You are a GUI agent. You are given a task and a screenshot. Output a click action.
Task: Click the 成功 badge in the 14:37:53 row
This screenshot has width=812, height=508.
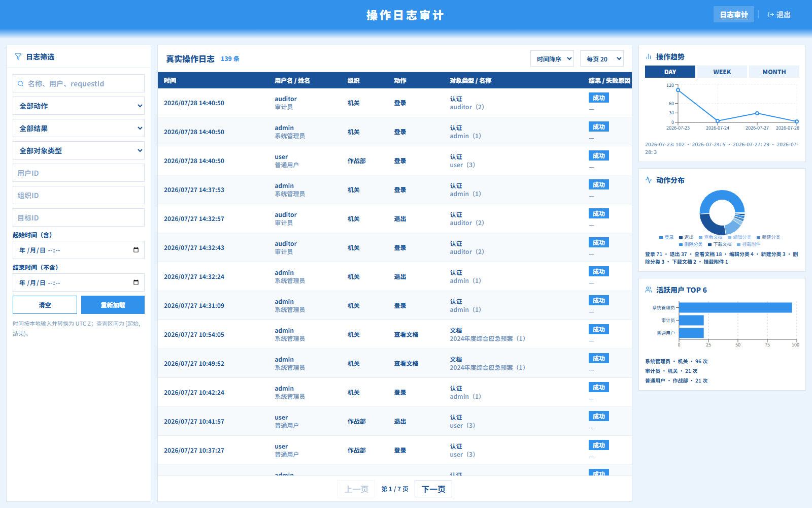(599, 184)
